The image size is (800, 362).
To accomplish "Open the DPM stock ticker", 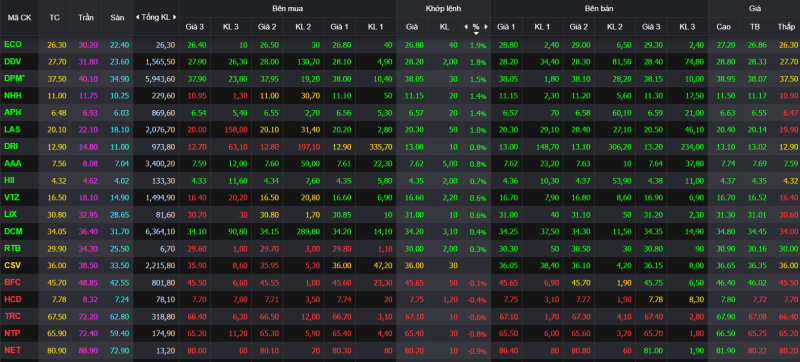I will point(14,78).
